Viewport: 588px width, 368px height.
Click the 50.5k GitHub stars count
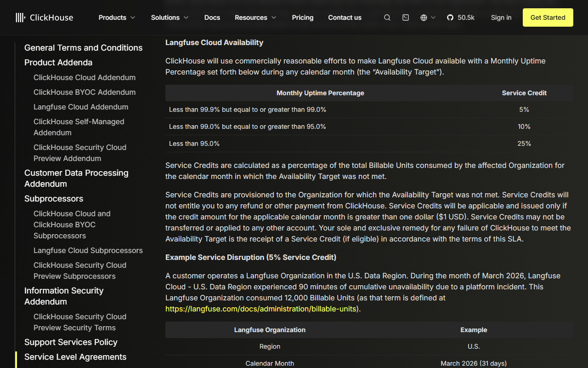coord(466,17)
